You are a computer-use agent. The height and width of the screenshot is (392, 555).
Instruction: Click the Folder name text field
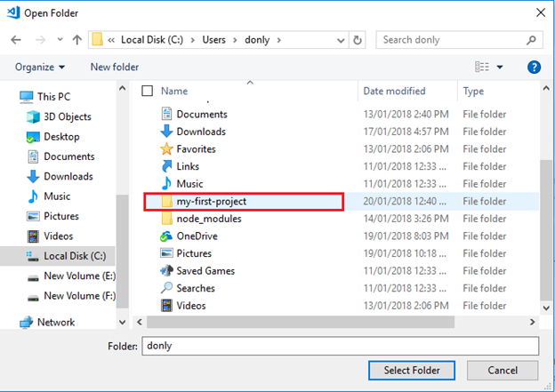(340, 345)
